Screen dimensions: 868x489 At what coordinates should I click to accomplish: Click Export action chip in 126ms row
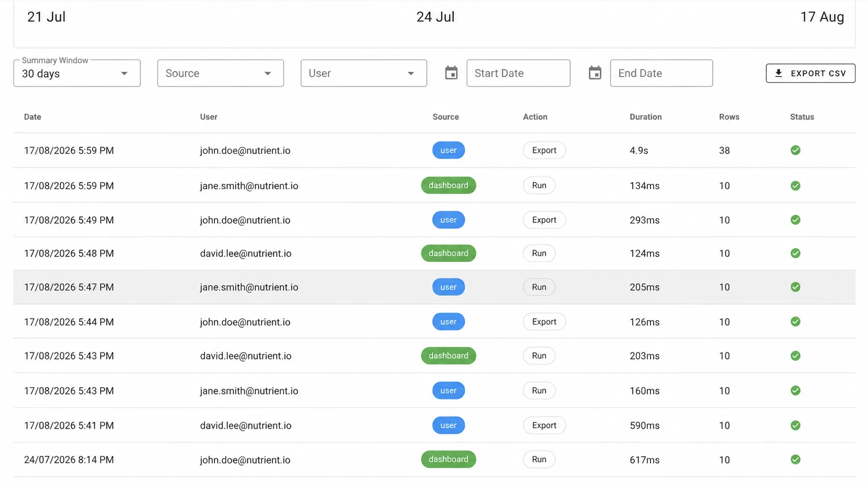[544, 322]
